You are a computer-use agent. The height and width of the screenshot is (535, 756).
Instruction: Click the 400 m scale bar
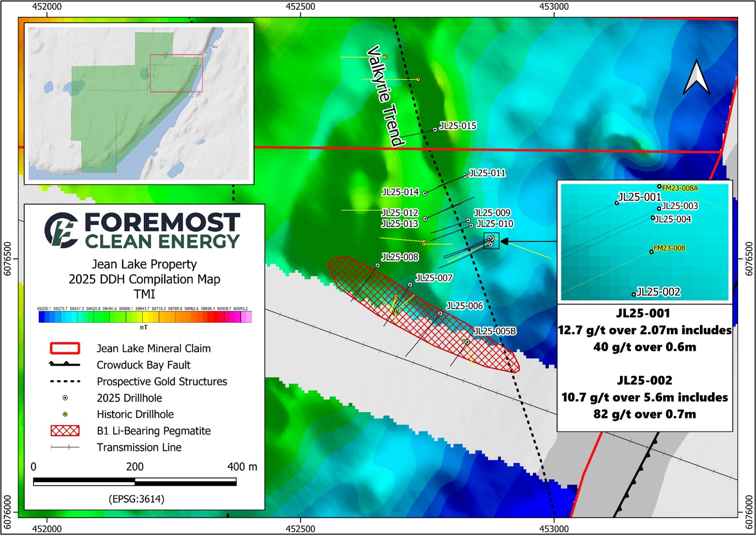[135, 483]
